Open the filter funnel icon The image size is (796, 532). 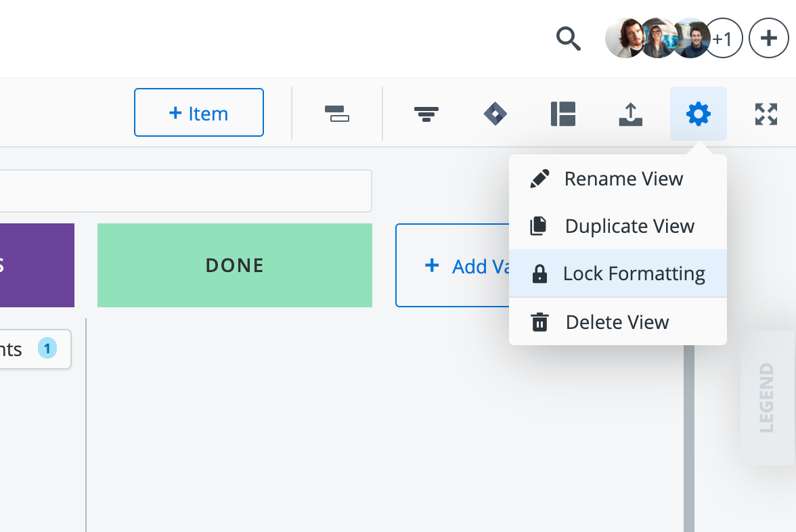coord(426,114)
